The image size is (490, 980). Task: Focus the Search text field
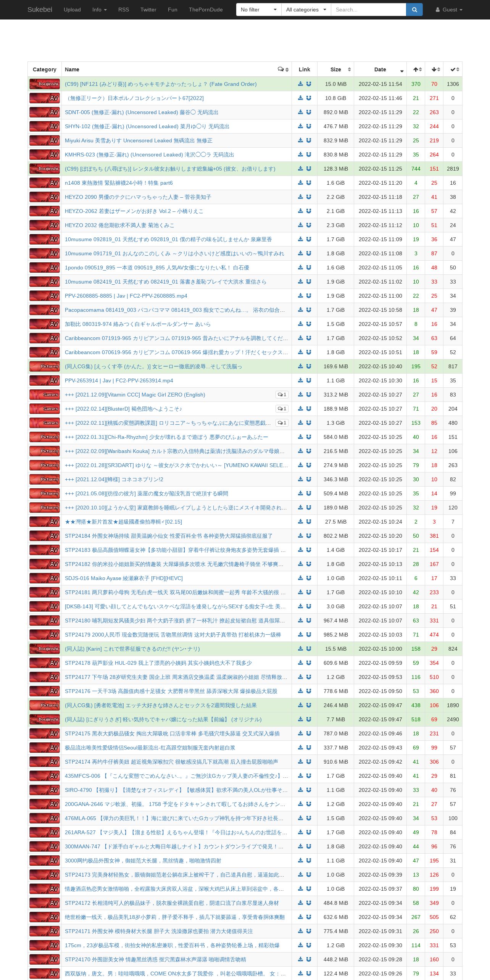click(368, 10)
